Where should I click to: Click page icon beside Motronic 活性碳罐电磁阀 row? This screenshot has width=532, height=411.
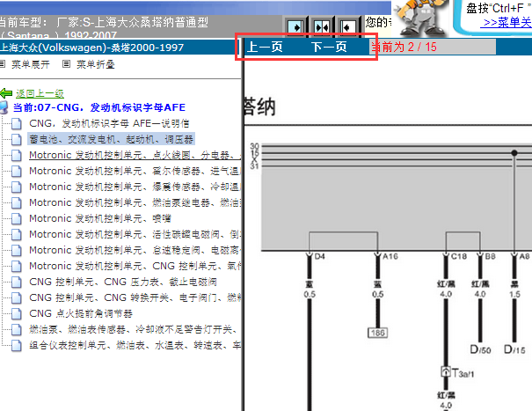point(17,234)
